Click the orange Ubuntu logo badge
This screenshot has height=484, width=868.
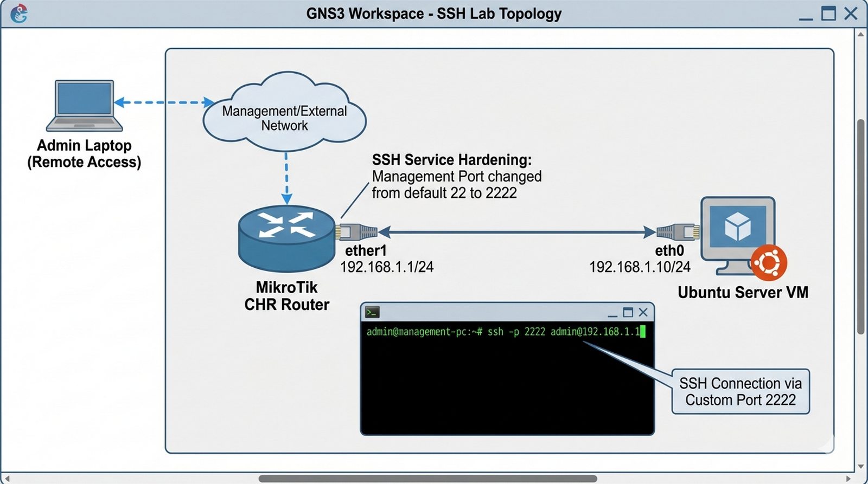[769, 262]
